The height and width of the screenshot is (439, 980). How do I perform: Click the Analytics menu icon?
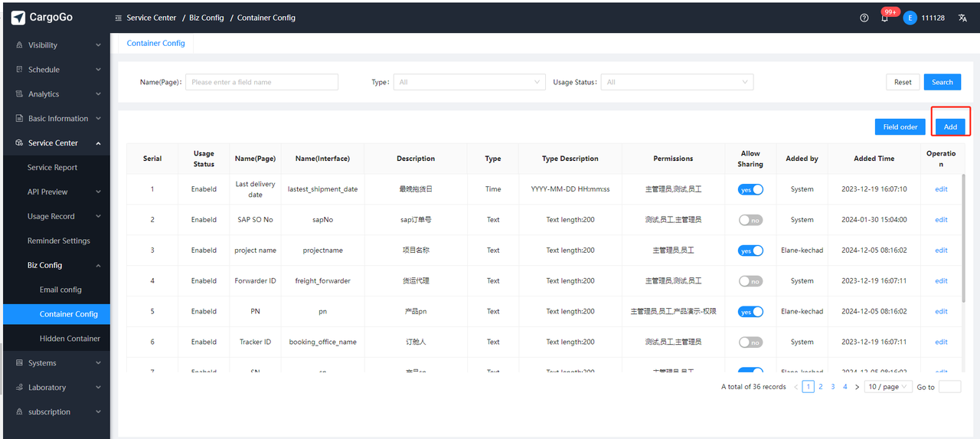(20, 94)
